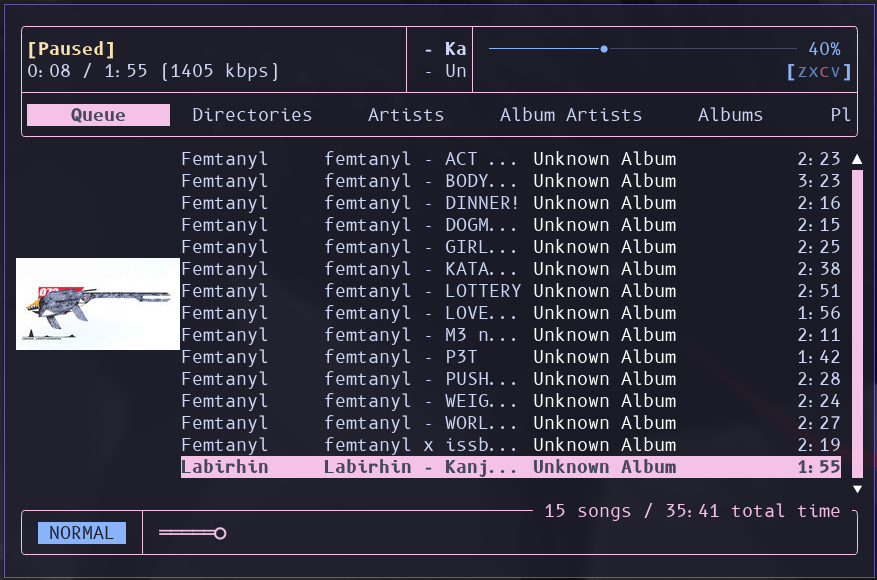Select the femtanyl - DOGM... row
This screenshot has height=580, width=877.
pos(511,225)
